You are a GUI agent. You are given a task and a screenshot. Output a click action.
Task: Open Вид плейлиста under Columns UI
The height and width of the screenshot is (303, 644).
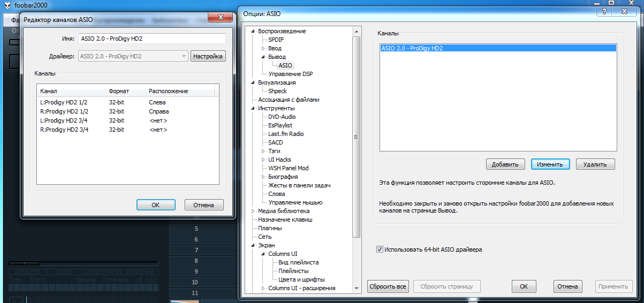coord(298,262)
